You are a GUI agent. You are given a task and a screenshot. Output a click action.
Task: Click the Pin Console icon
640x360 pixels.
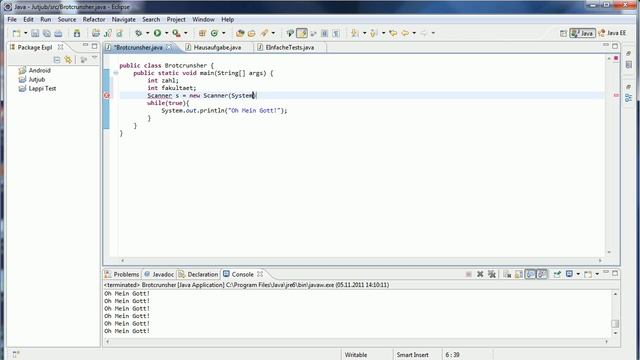click(557, 274)
